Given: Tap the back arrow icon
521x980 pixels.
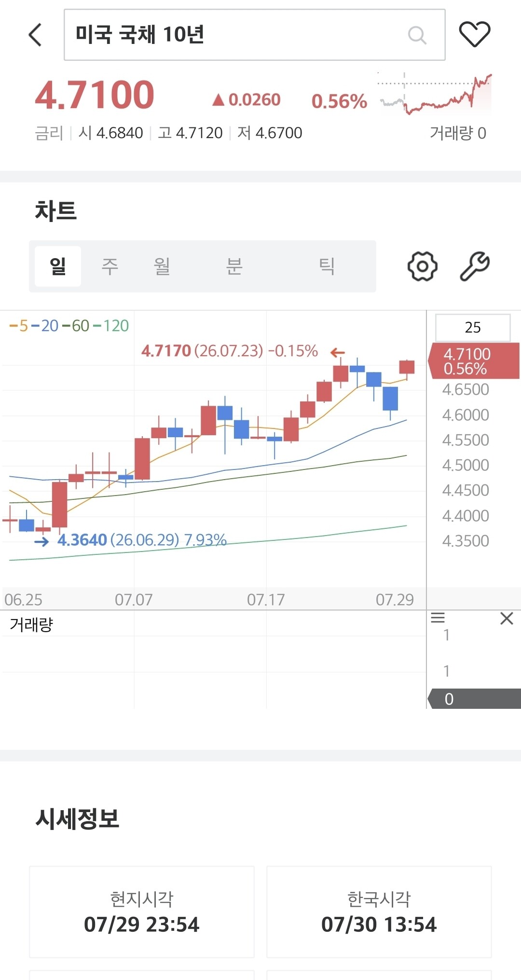Looking at the screenshot, I should coord(35,35).
